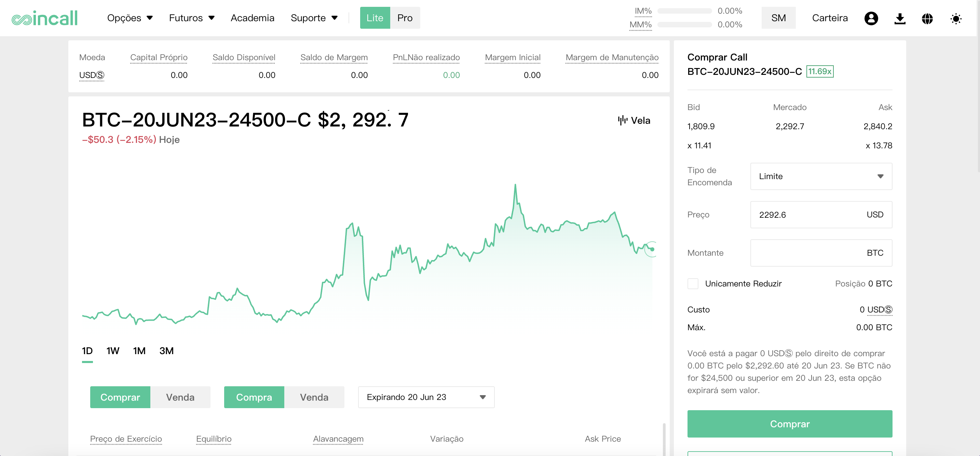Select the 1W chart timeframe
980x456 pixels.
[x=113, y=351]
